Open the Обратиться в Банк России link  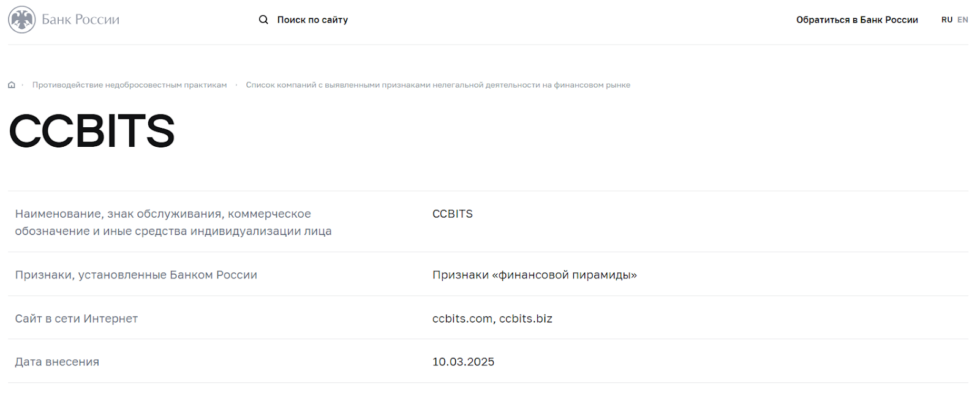(857, 20)
